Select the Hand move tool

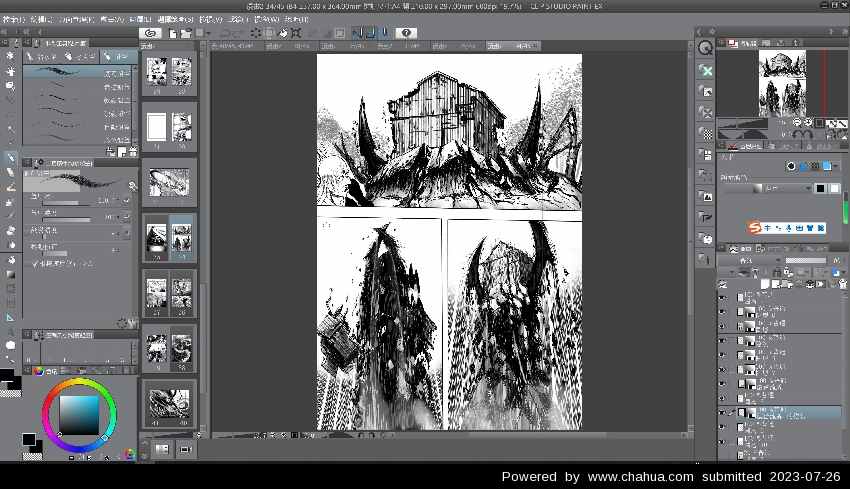click(10, 71)
